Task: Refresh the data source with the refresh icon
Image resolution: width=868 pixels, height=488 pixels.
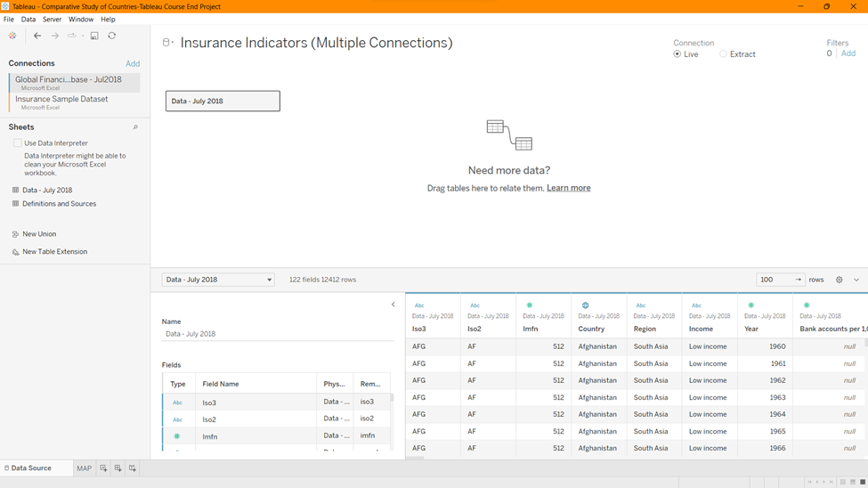Action: pyautogui.click(x=112, y=36)
